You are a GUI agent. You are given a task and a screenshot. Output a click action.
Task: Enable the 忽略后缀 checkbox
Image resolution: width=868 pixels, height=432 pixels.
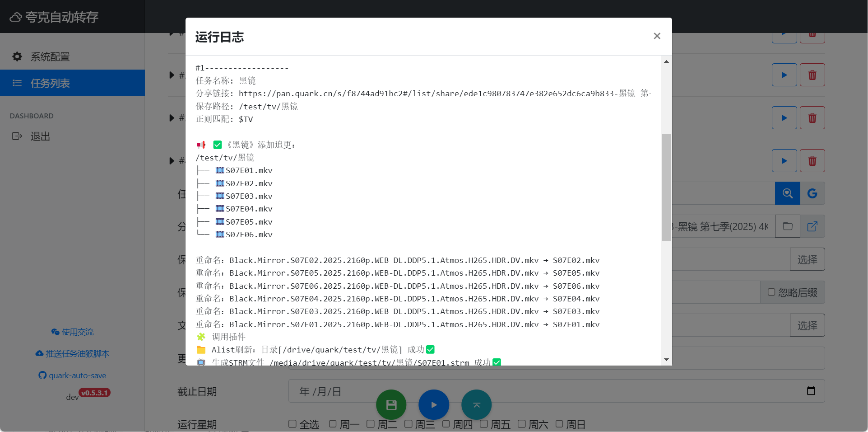click(x=771, y=292)
